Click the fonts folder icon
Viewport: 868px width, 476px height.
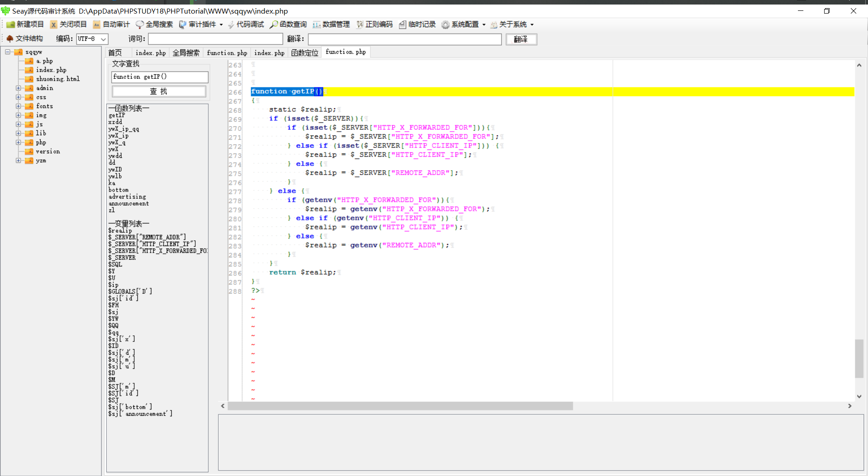tap(29, 106)
